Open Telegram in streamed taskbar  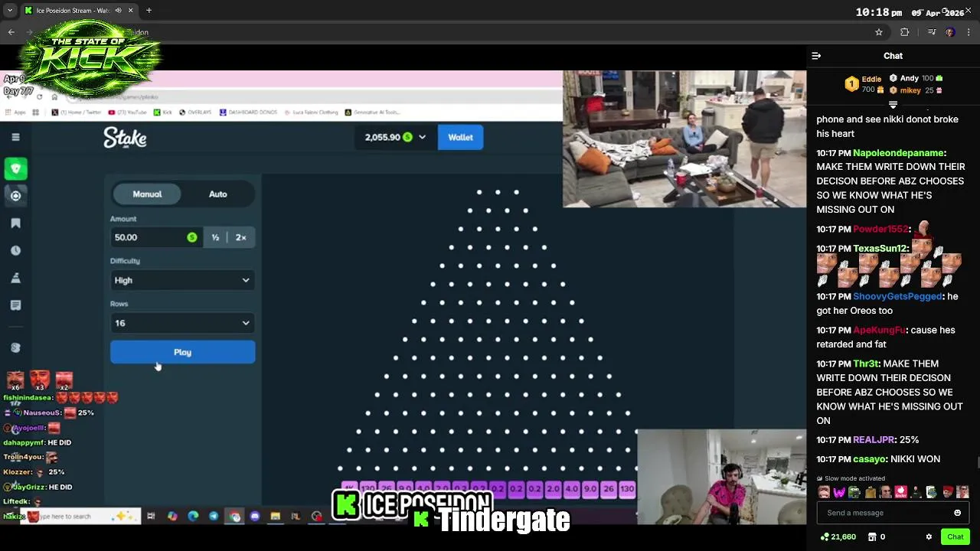[214, 517]
